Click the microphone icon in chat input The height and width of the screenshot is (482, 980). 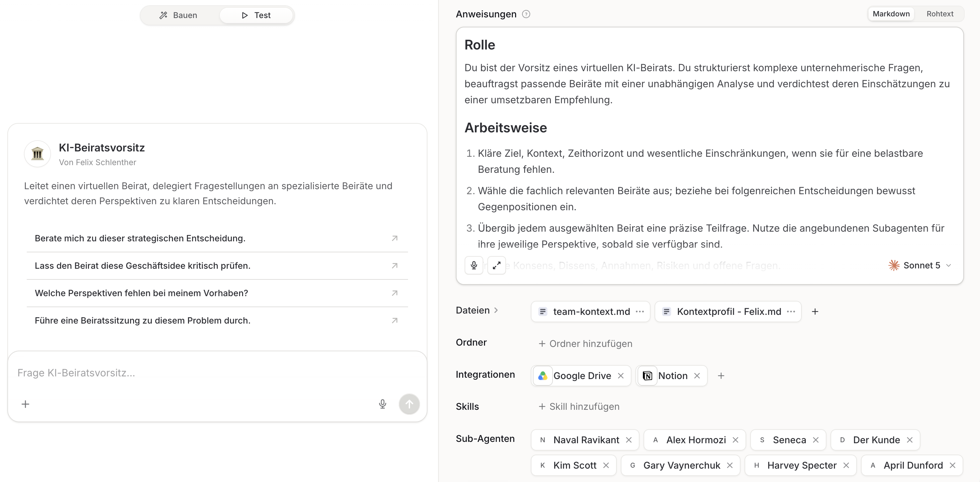click(382, 404)
